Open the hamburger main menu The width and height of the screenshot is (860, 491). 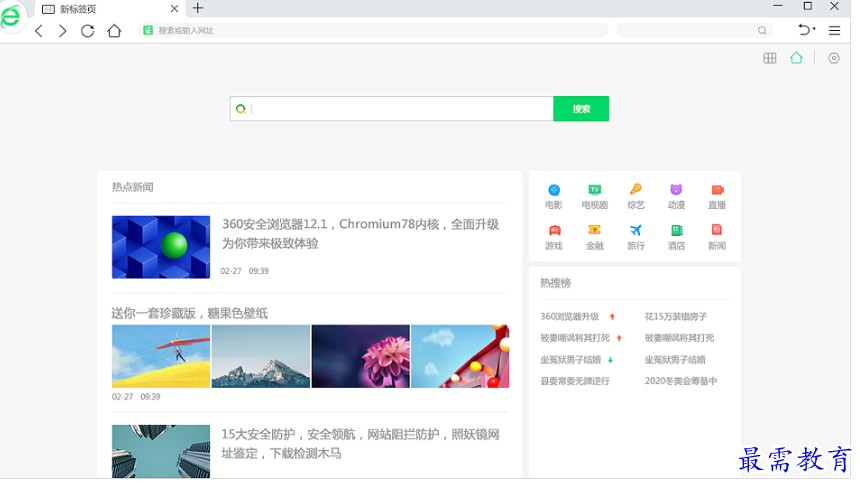(834, 31)
